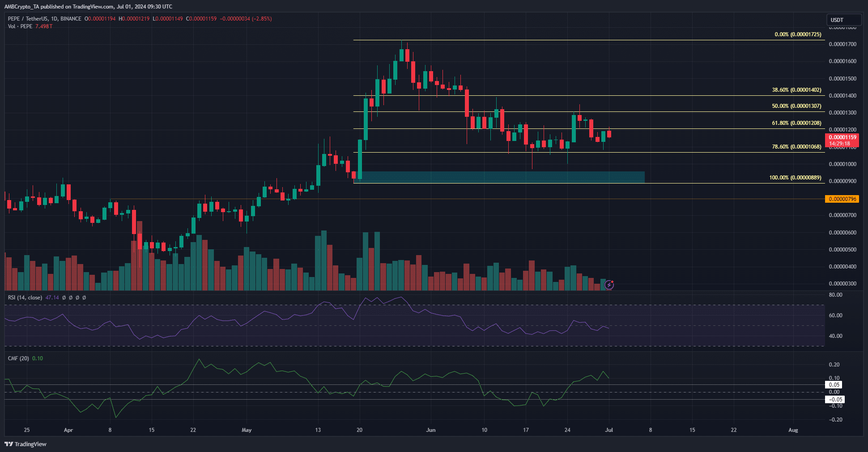Click the purple lightning bolt icon on the chart
Viewport: 868px width, 452px height.
(x=609, y=285)
